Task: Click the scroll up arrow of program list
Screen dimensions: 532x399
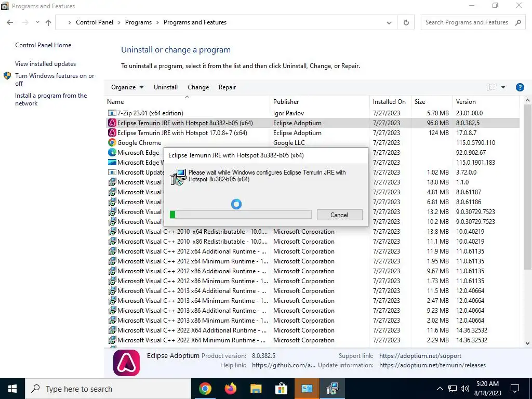Action: (x=527, y=100)
